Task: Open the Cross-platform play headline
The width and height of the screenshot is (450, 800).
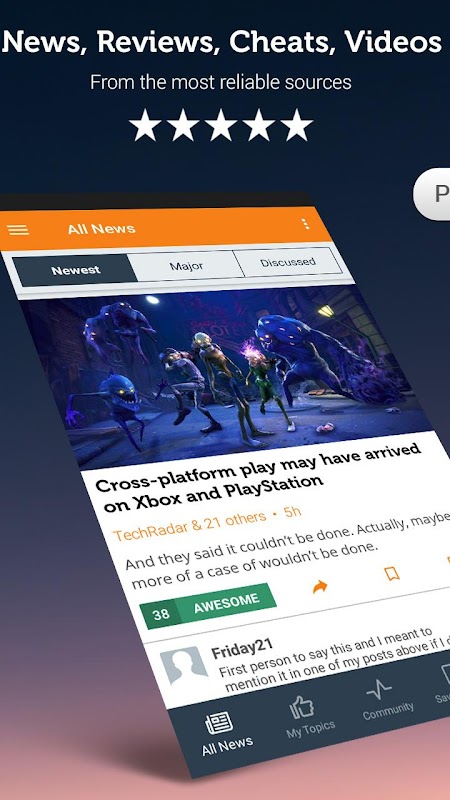Action: [x=259, y=479]
